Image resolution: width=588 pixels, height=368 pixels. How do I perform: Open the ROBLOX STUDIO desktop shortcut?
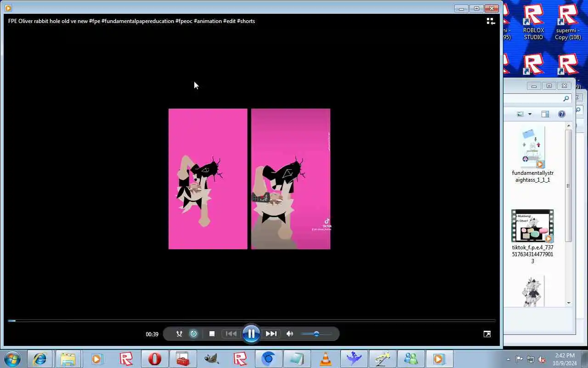point(533,22)
